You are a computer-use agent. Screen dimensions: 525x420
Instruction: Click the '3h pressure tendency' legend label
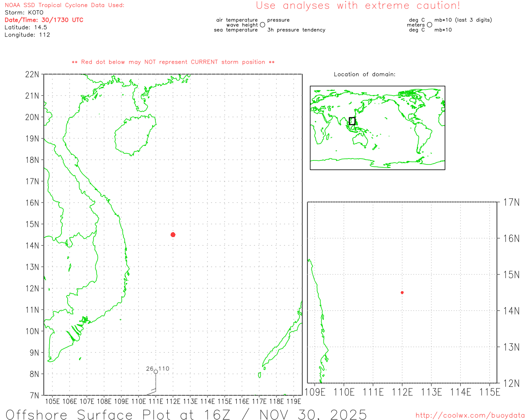[x=297, y=30]
